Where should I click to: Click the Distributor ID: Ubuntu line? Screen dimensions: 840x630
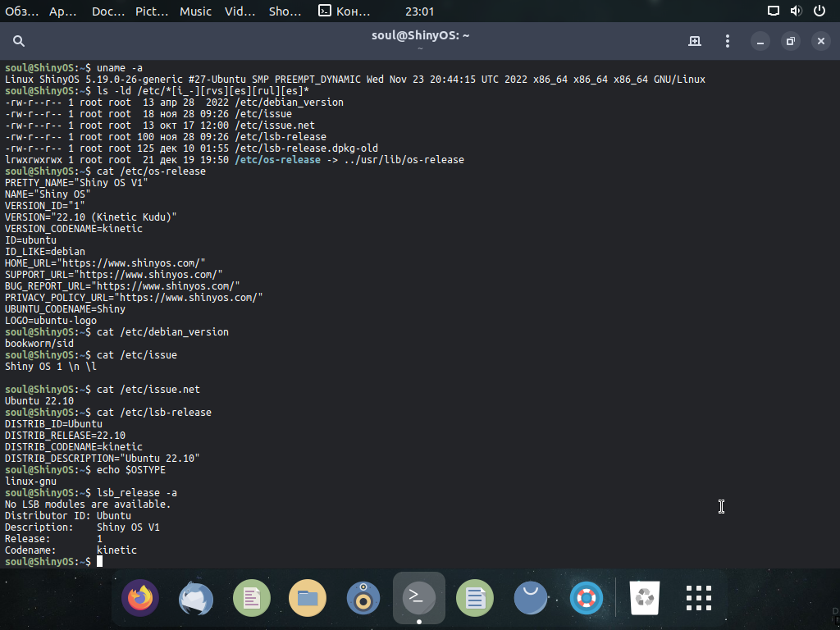tap(68, 516)
